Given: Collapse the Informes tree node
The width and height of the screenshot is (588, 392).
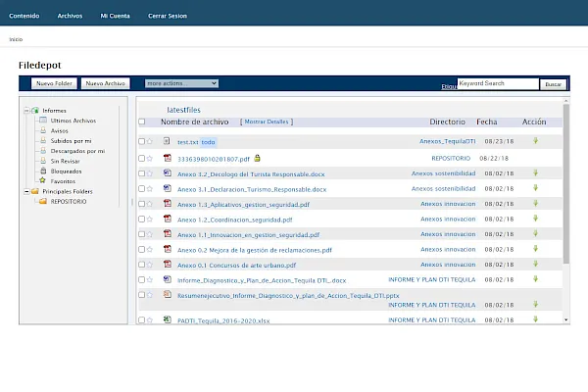Looking at the screenshot, I should click(x=26, y=111).
